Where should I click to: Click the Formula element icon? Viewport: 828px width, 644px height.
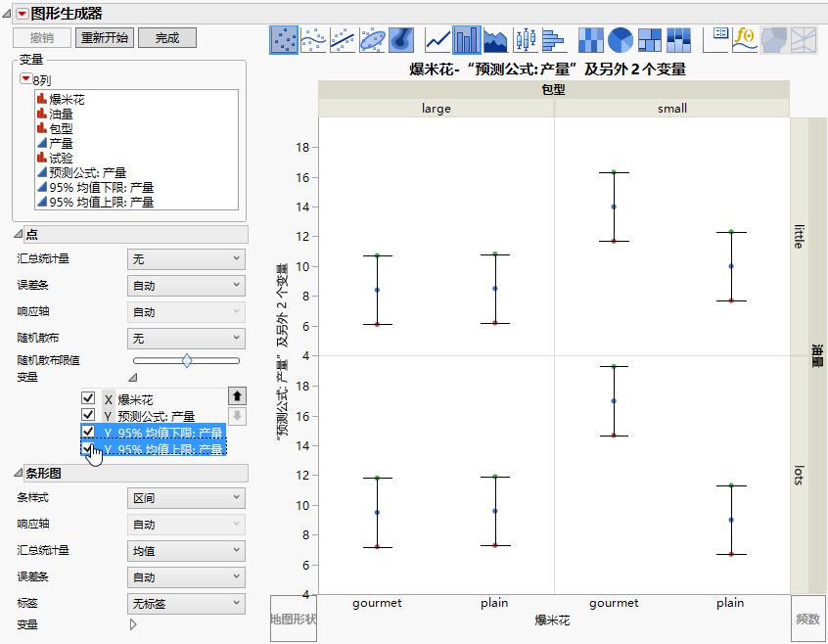tap(746, 39)
